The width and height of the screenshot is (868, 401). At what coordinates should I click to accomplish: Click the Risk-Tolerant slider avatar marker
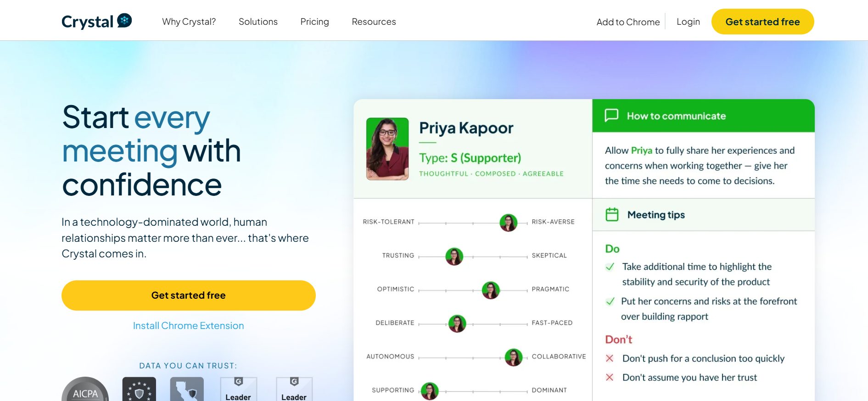pos(508,223)
